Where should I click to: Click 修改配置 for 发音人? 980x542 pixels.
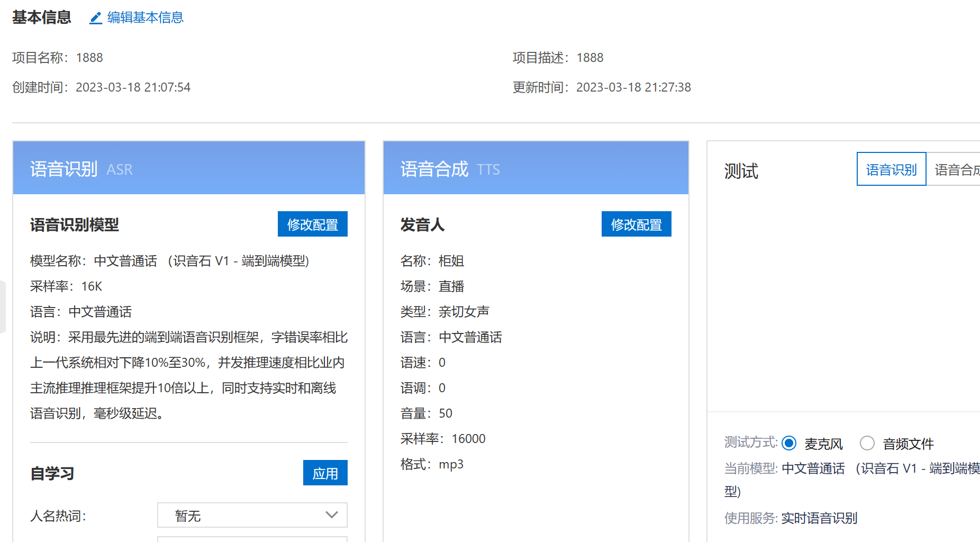click(636, 224)
